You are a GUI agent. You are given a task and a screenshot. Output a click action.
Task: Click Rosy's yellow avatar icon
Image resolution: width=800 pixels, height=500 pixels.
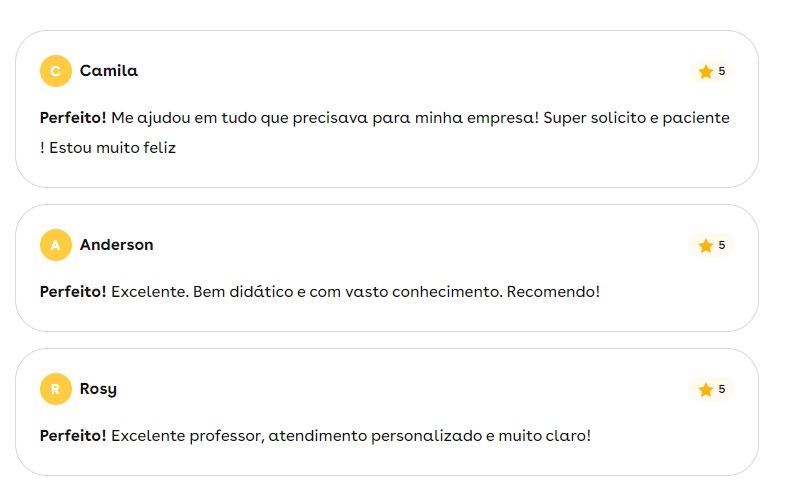click(x=56, y=389)
